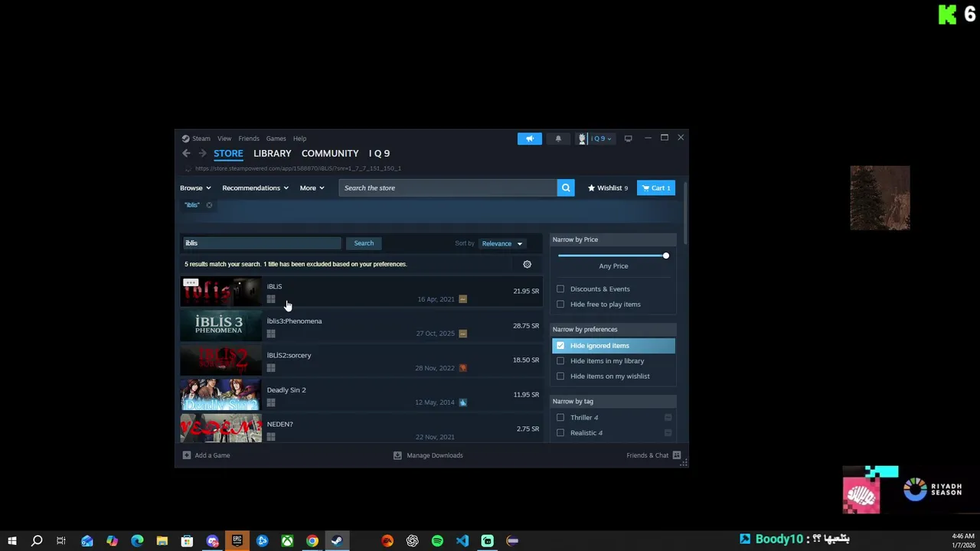
Task: Select the Realistic tag checkbox
Action: 560,433
